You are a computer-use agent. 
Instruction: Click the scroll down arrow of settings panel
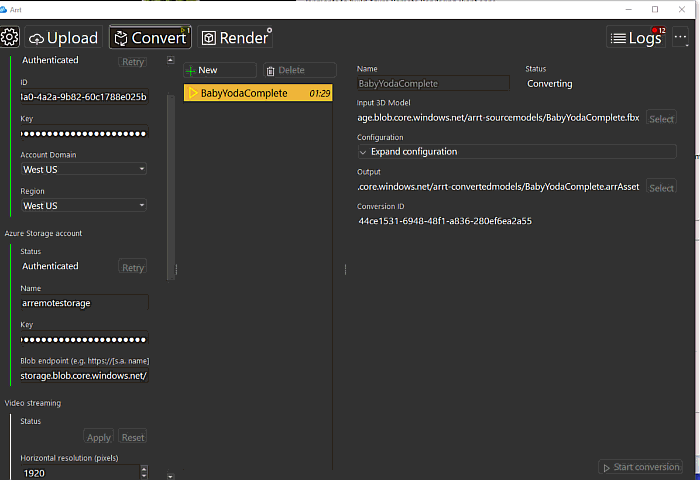point(170,475)
